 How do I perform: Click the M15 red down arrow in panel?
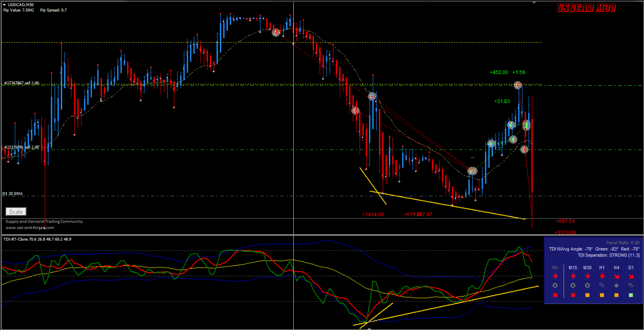click(573, 276)
